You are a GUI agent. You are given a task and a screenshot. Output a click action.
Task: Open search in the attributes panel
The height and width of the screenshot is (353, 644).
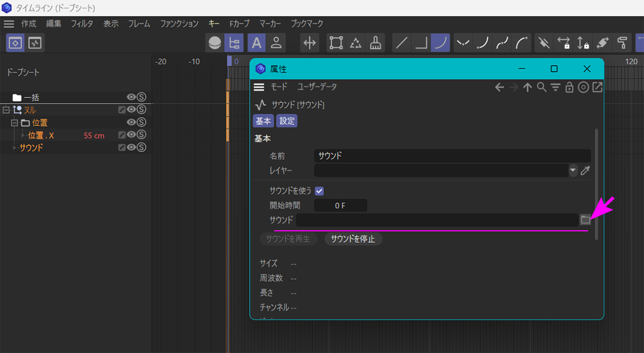[x=542, y=87]
